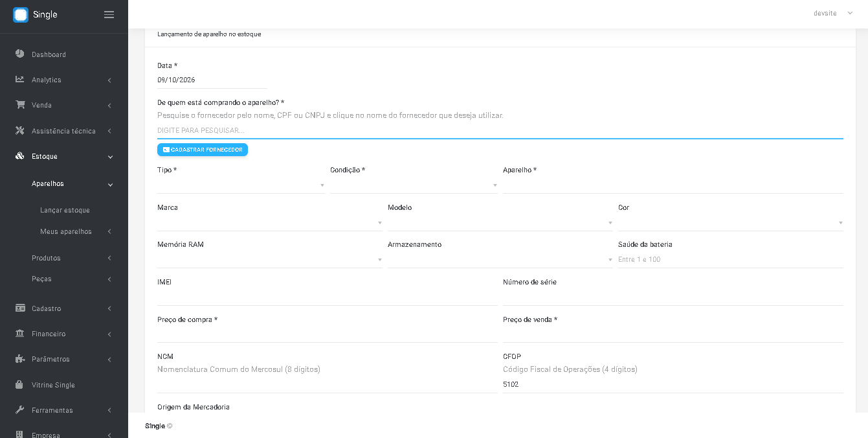Expand the Produtos submenu

(x=64, y=258)
